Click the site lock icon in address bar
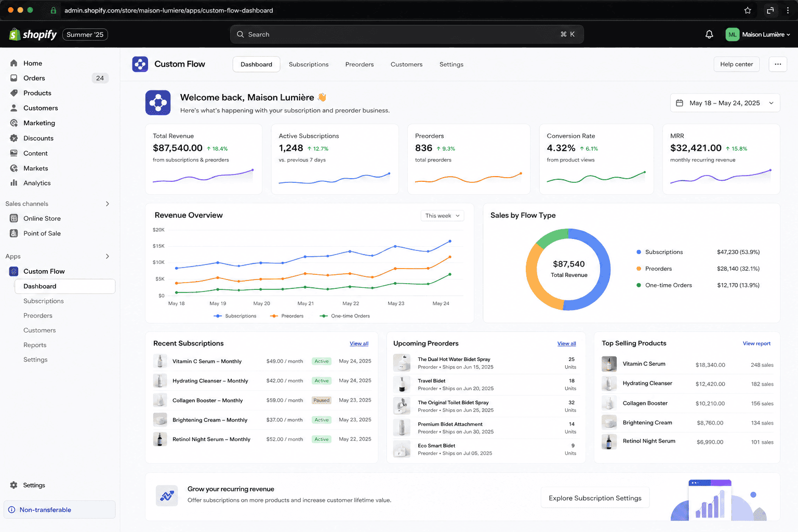 click(53, 10)
